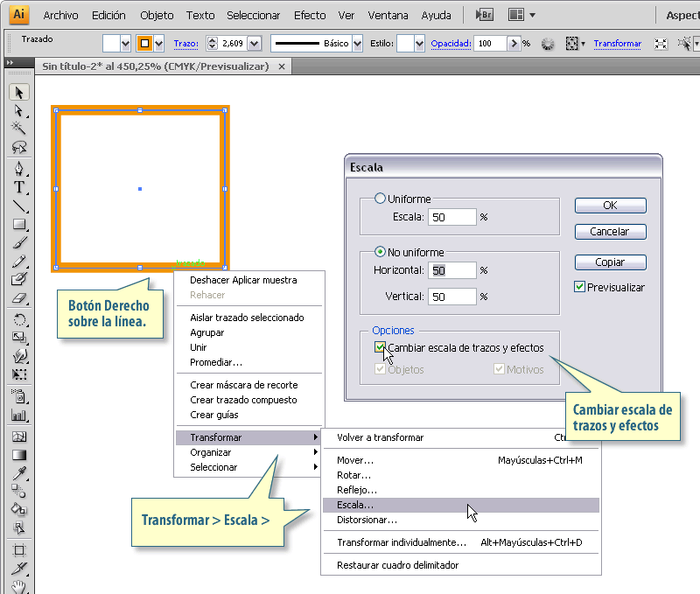Toggle Cambiar escala de trazos y efectos

point(380,347)
